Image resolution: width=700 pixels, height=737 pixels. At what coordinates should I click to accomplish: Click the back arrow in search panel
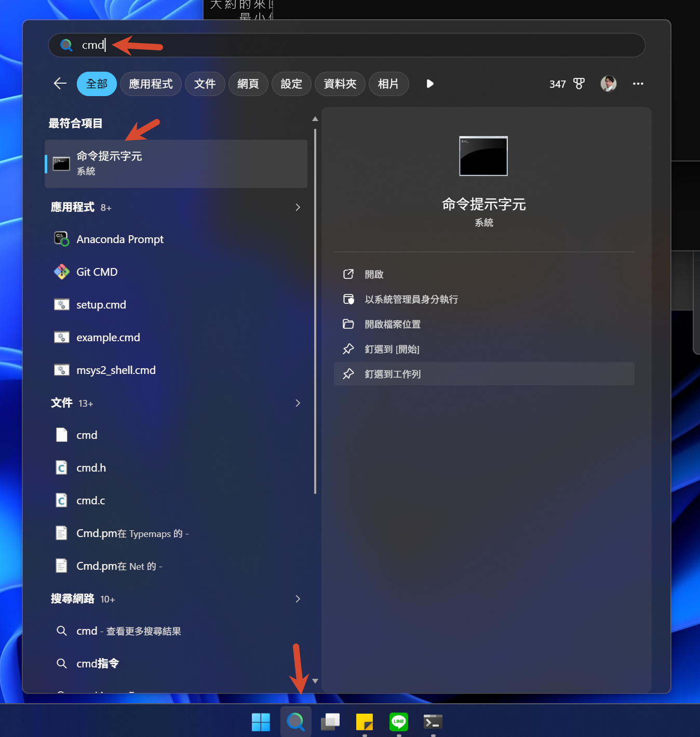60,84
